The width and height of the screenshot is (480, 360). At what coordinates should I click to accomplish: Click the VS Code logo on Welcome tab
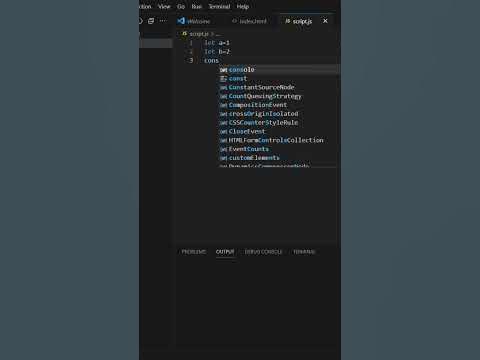tap(181, 21)
